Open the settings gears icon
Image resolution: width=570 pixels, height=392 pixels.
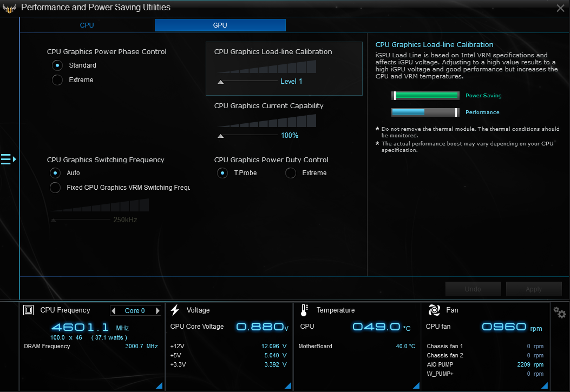point(560,312)
